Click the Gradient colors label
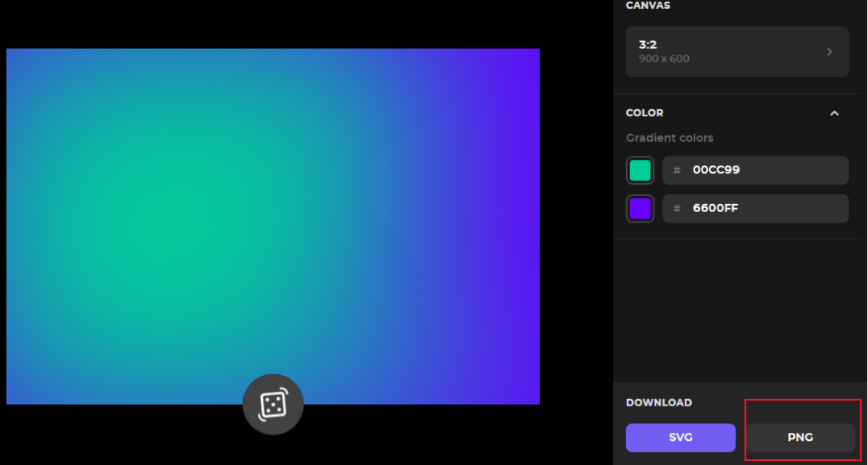The width and height of the screenshot is (868, 465). click(x=669, y=138)
